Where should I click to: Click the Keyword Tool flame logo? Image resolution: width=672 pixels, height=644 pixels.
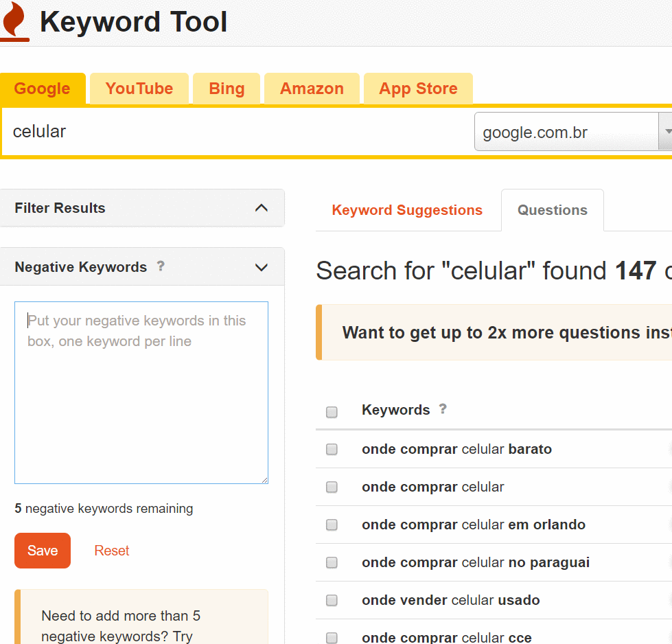[14, 21]
